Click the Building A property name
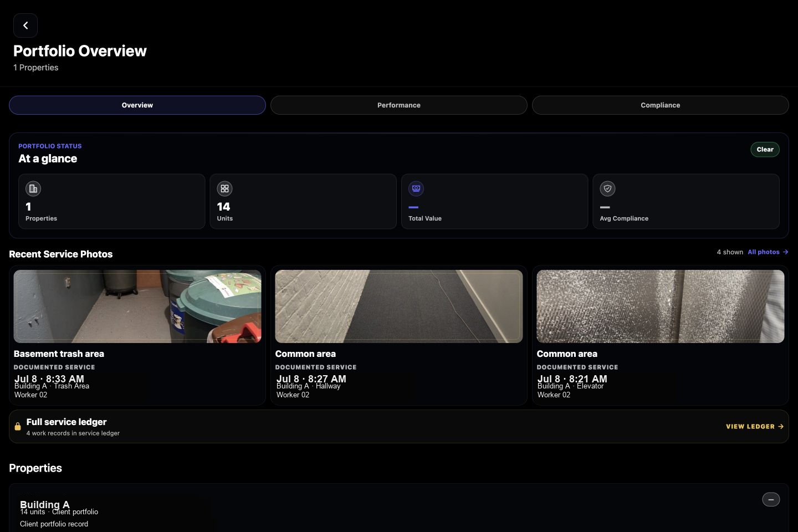The width and height of the screenshot is (798, 532). 45,504
